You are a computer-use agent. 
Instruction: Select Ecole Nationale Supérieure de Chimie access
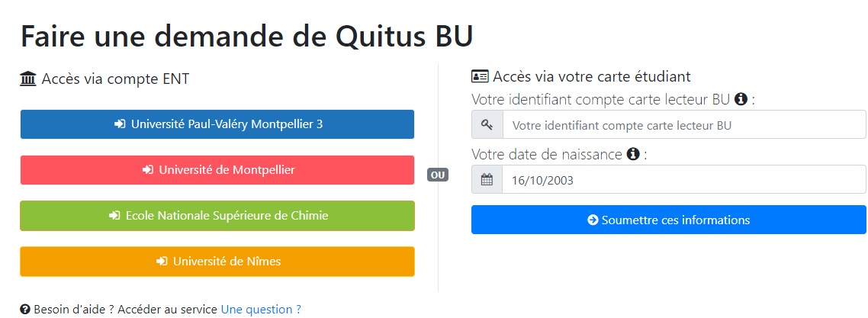coord(217,216)
